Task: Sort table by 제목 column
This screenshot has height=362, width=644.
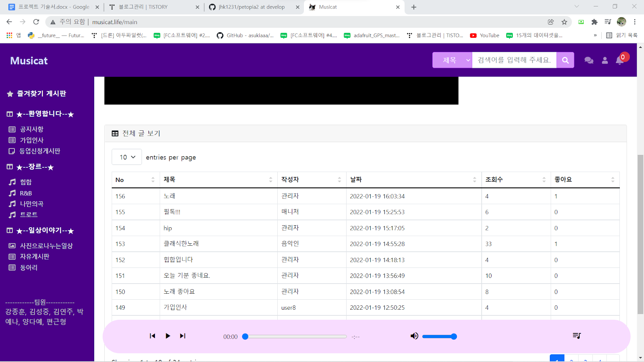Action: tap(218, 180)
